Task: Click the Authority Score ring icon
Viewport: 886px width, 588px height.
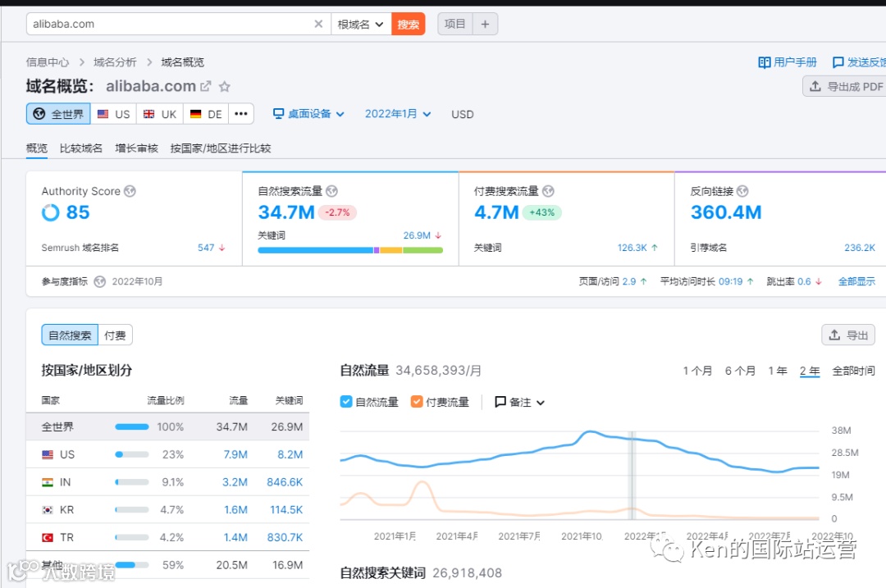Action: (50, 212)
